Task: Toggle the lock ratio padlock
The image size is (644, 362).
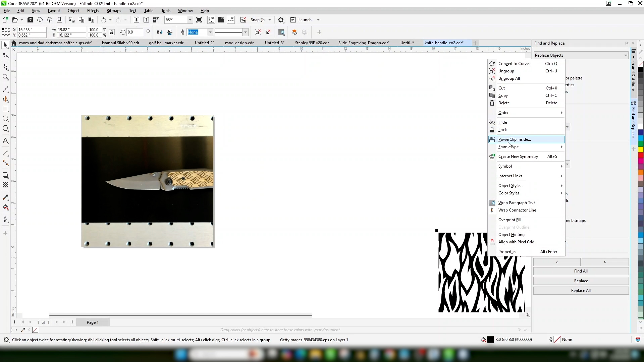Action: [112, 32]
